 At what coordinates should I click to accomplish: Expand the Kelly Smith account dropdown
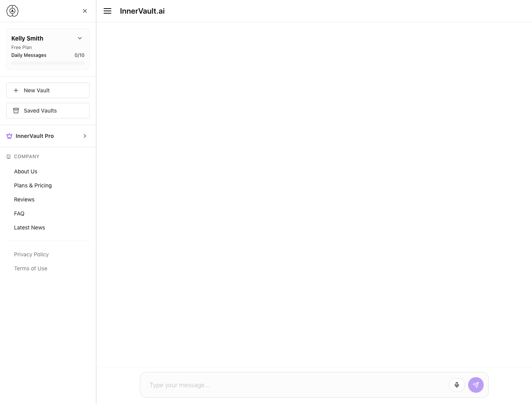pyautogui.click(x=80, y=38)
